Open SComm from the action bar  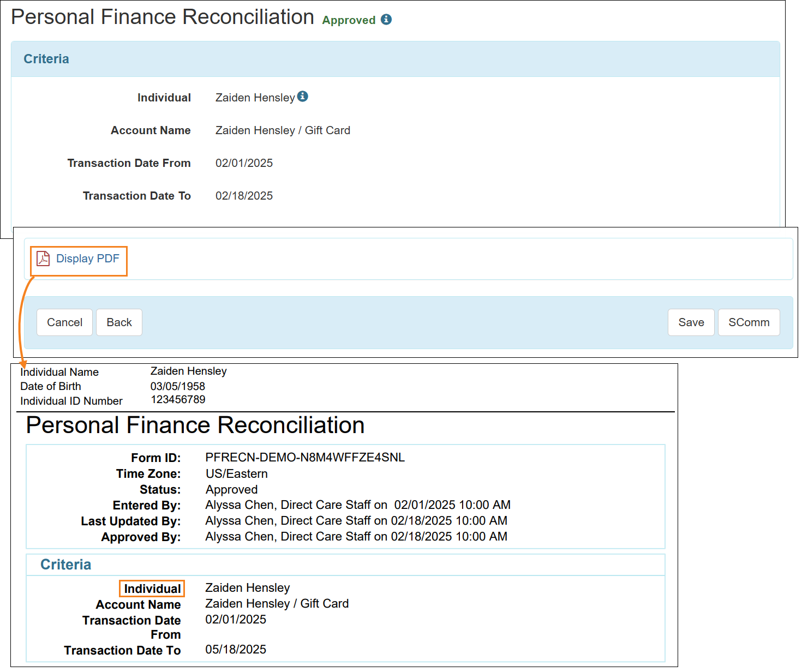pos(749,322)
